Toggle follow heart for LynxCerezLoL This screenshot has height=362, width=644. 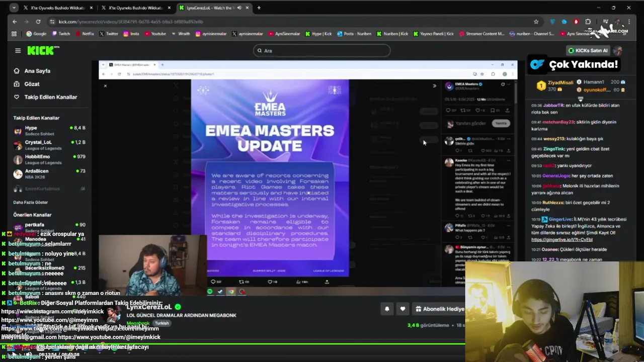[x=403, y=309]
